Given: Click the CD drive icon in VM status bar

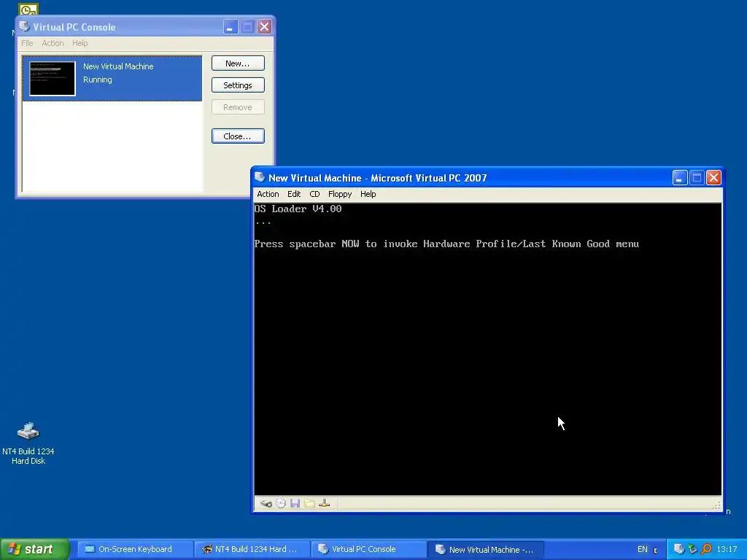Looking at the screenshot, I should (281, 503).
